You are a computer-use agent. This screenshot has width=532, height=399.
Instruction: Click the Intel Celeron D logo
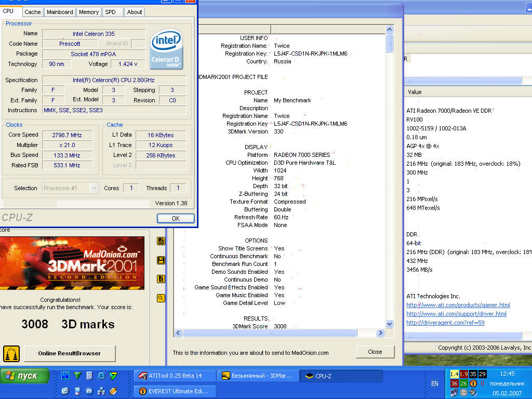tap(166, 49)
